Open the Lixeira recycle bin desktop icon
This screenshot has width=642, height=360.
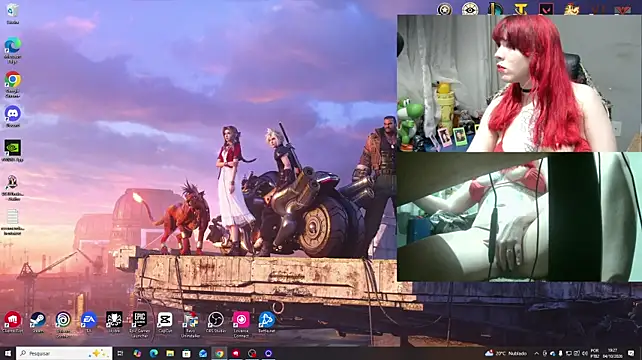pyautogui.click(x=13, y=14)
